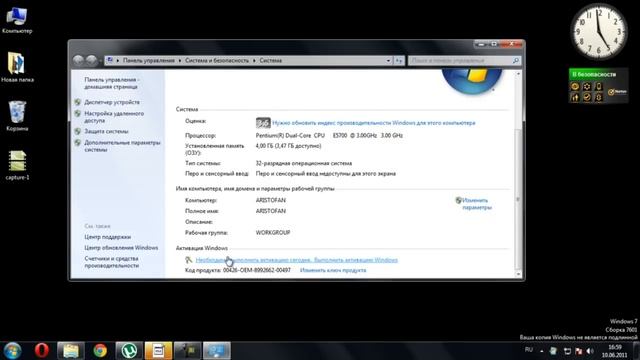Open uTorrent from the taskbar

[129, 351]
